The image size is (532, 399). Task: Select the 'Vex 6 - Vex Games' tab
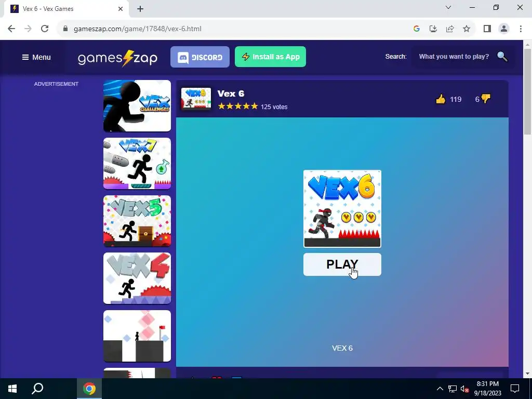coord(67,9)
